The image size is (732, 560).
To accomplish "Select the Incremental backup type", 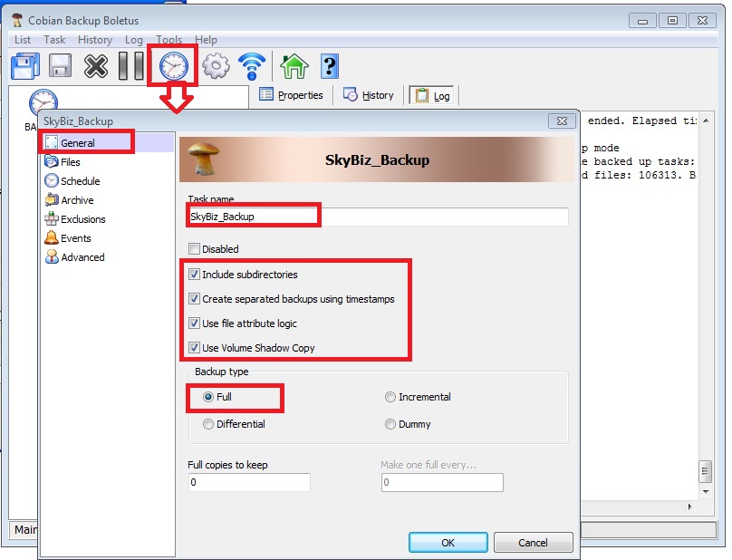I will click(x=390, y=397).
